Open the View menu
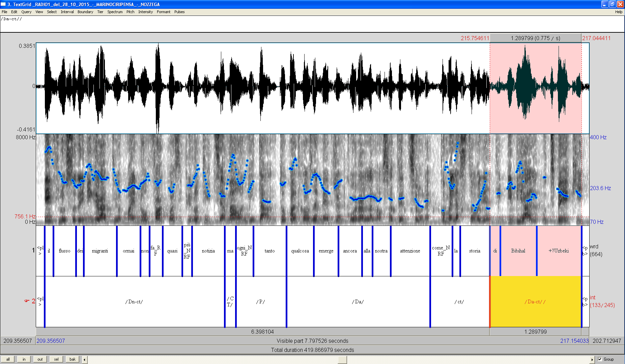625x364 pixels. click(x=39, y=12)
